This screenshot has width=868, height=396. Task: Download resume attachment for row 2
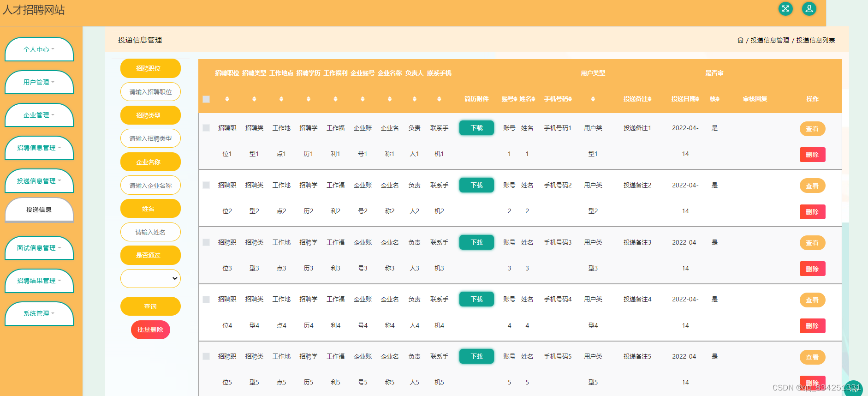click(x=476, y=185)
